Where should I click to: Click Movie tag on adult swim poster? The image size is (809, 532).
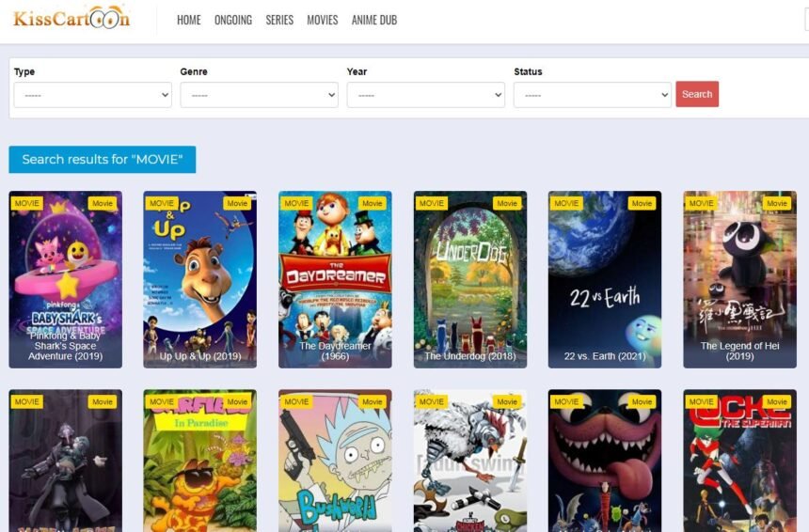(507, 401)
